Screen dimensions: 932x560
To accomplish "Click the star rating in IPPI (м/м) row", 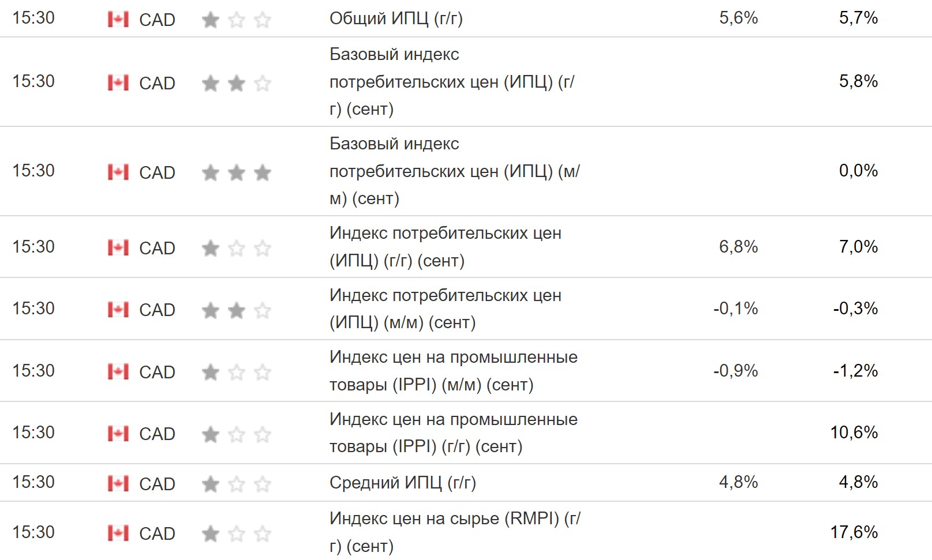I will pos(237,372).
